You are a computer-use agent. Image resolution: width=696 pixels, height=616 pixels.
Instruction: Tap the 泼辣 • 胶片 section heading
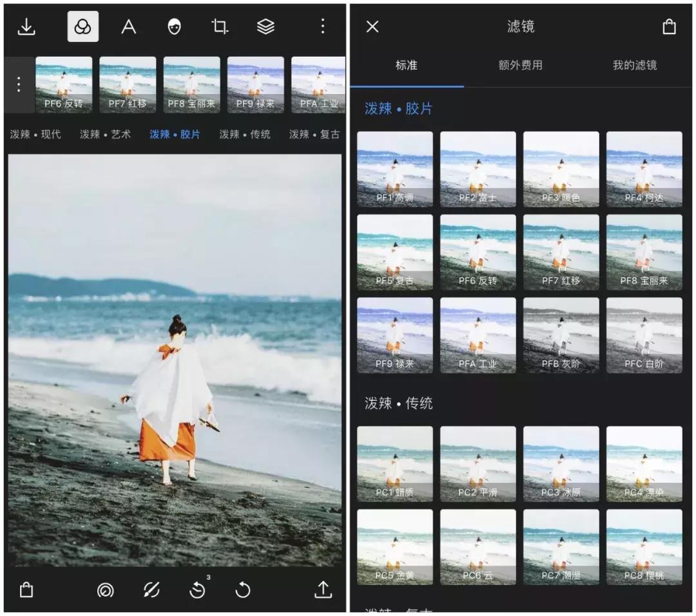point(398,108)
